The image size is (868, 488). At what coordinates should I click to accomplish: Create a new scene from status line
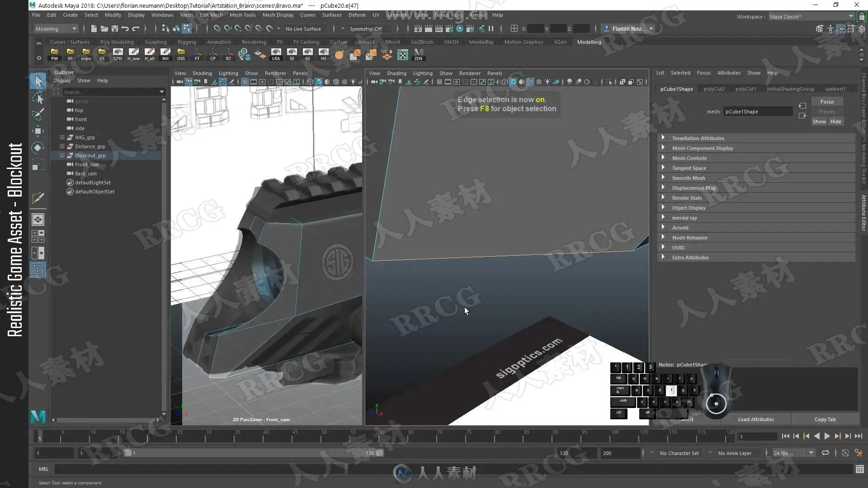pos(94,28)
